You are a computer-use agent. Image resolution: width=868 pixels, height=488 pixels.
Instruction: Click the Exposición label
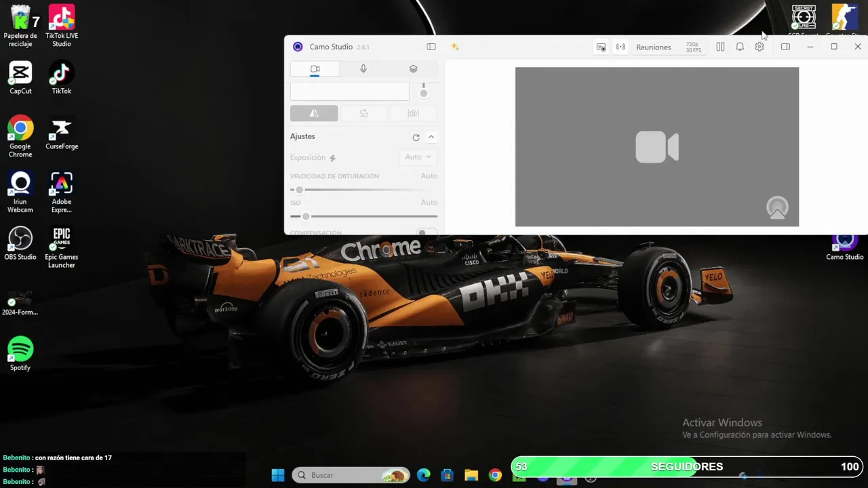tap(308, 157)
